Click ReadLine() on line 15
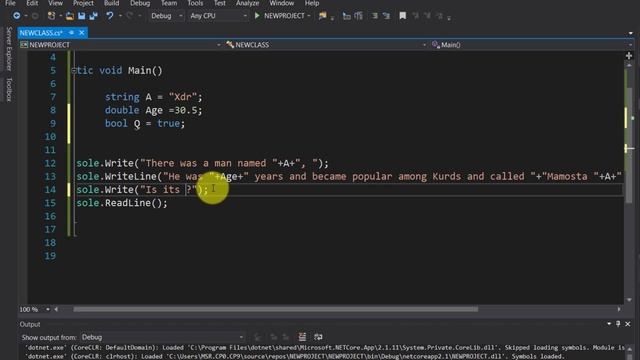Viewport: 640px width, 360px height. coord(133,203)
